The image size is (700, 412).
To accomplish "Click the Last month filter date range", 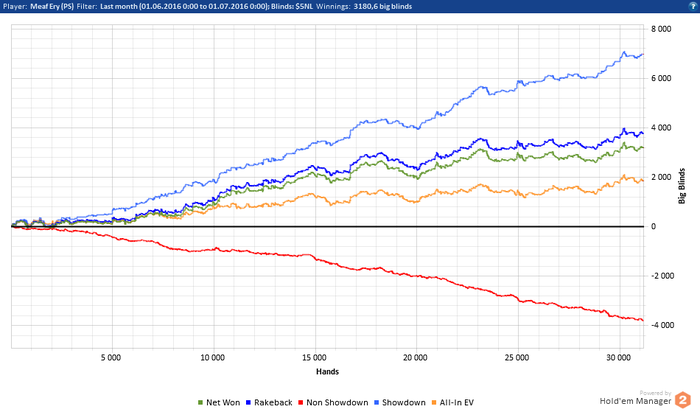I will pyautogui.click(x=184, y=6).
